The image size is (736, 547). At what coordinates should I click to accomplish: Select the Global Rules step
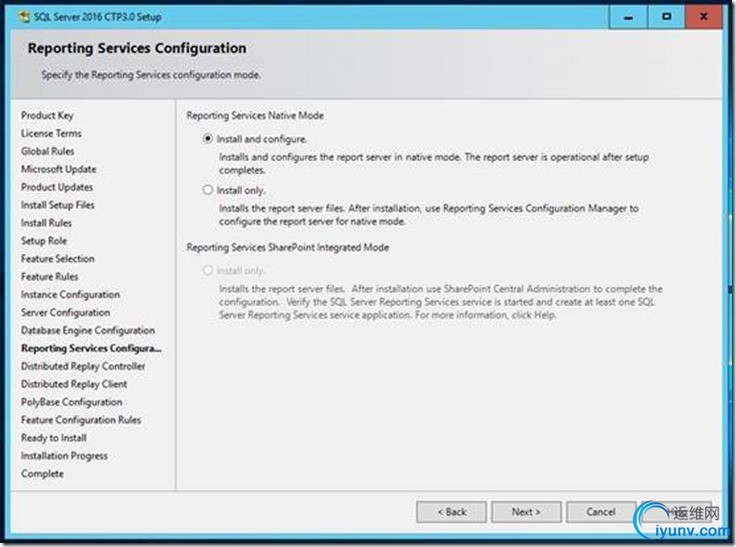[48, 151]
